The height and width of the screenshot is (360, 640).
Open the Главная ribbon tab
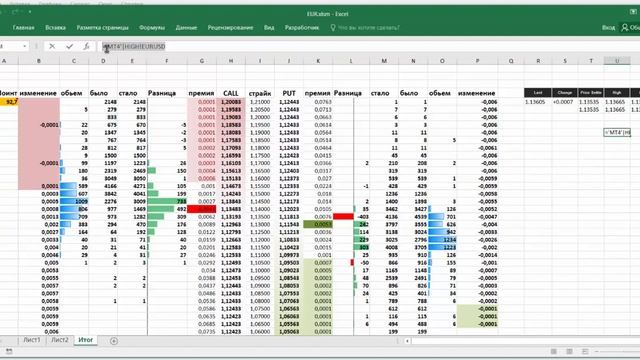pyautogui.click(x=24, y=28)
